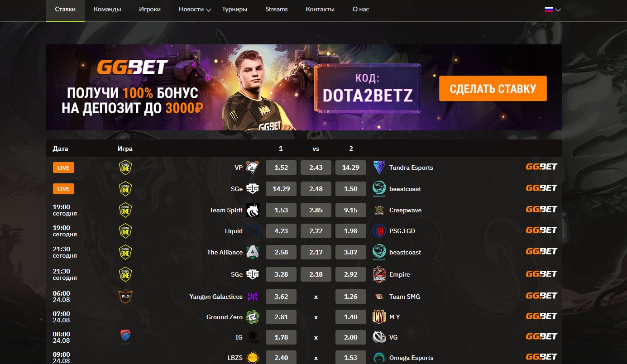Click the PSG.LGD team logo
The image size is (627, 364).
click(x=379, y=231)
